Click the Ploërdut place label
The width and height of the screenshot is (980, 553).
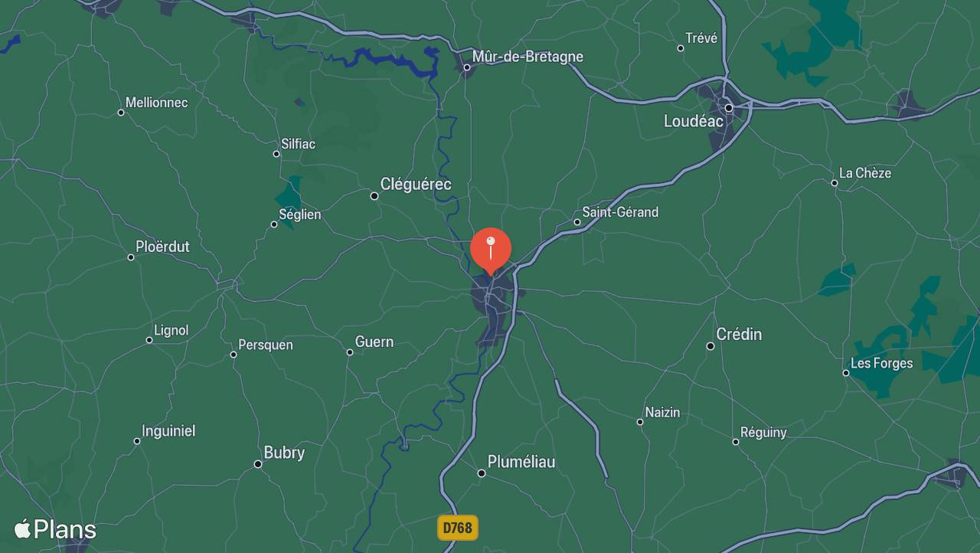click(162, 247)
